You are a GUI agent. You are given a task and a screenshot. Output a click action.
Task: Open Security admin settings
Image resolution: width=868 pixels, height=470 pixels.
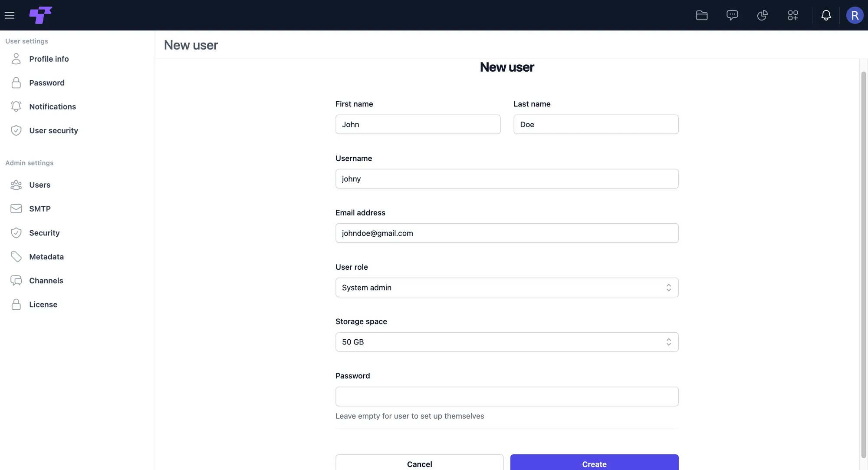click(44, 233)
